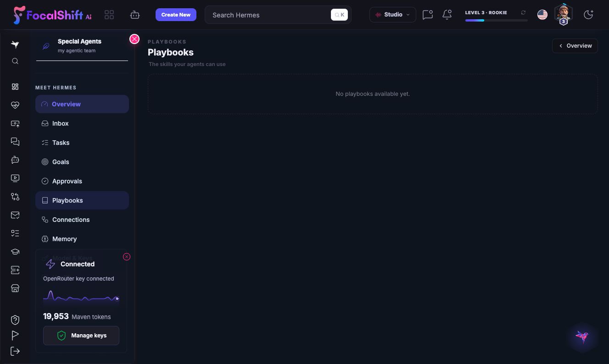Click the server-plus icon in left rail

(15, 270)
